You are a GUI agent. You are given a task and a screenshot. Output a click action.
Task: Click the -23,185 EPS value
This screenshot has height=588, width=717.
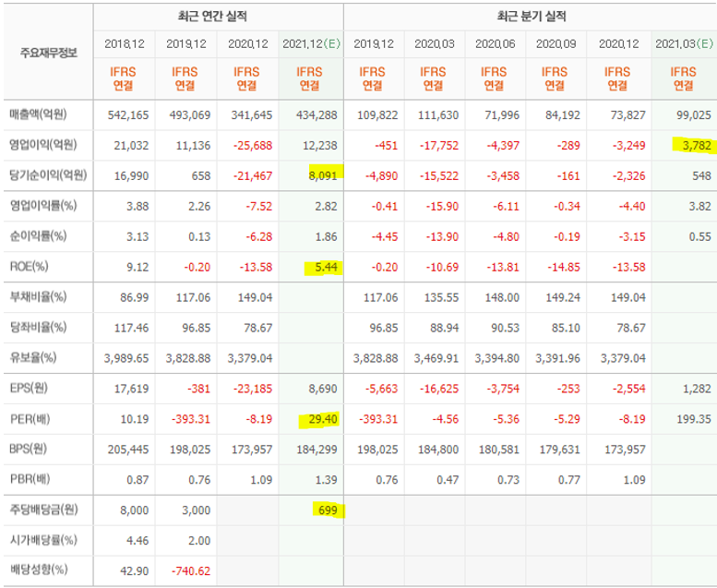coord(253,389)
